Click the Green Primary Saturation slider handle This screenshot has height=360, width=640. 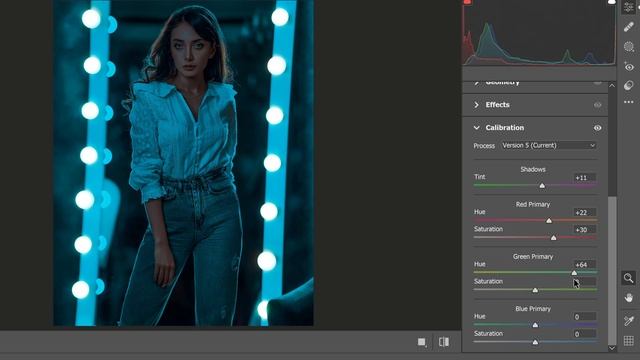[535, 290]
